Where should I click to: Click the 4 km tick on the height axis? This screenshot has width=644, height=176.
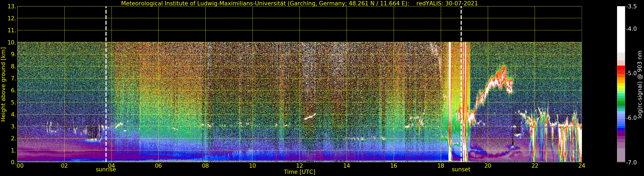click(13, 114)
